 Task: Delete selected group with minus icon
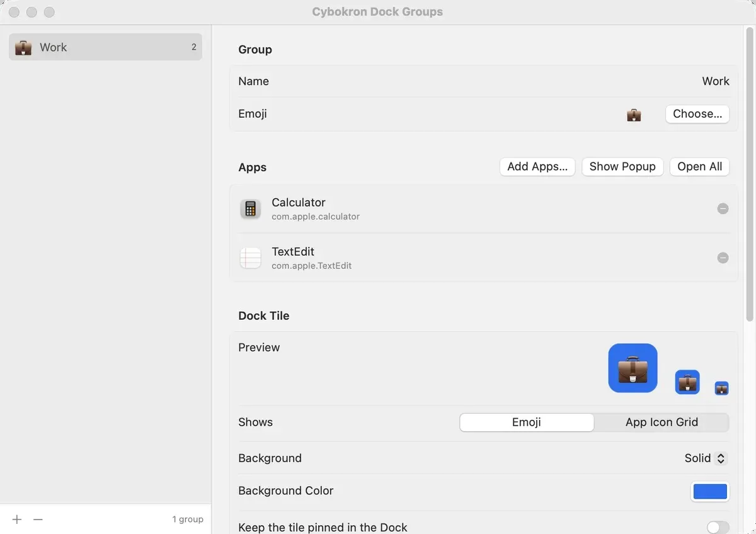38,520
